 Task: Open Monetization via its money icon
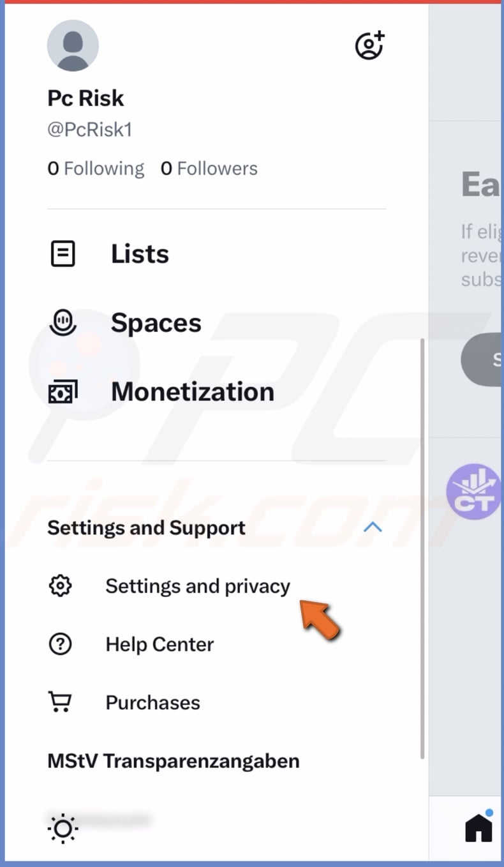[x=62, y=391]
